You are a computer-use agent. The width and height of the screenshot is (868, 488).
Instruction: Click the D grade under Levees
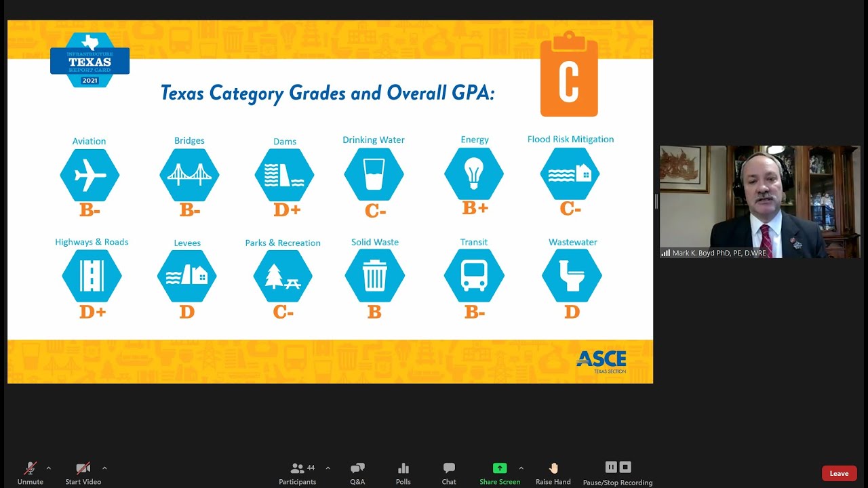tap(187, 312)
